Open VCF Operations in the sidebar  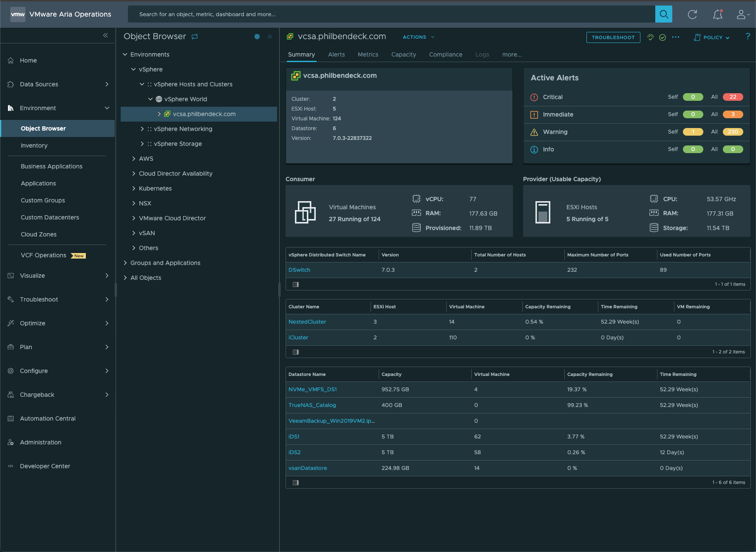[43, 255]
